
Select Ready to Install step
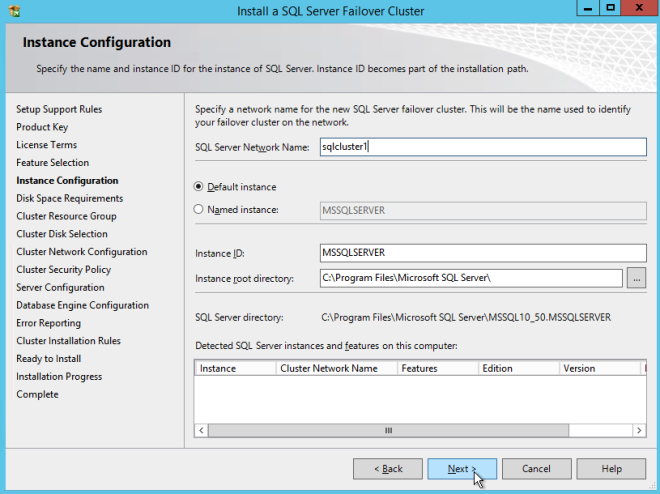point(48,359)
